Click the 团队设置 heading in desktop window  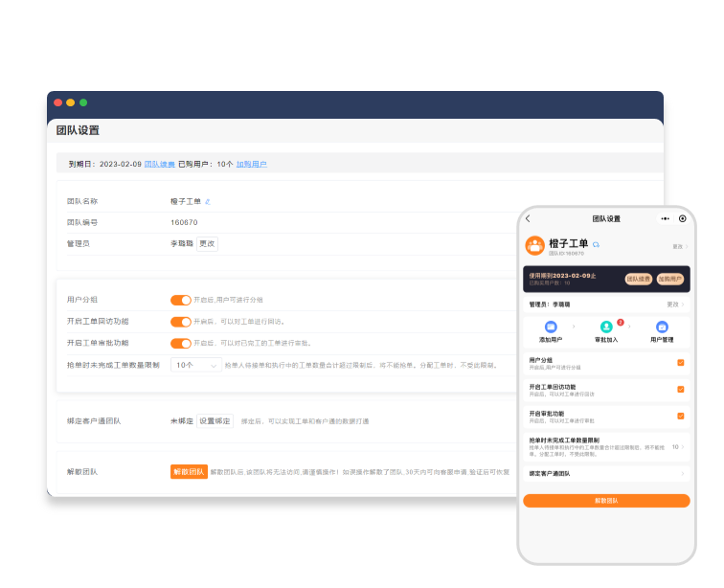point(78,130)
